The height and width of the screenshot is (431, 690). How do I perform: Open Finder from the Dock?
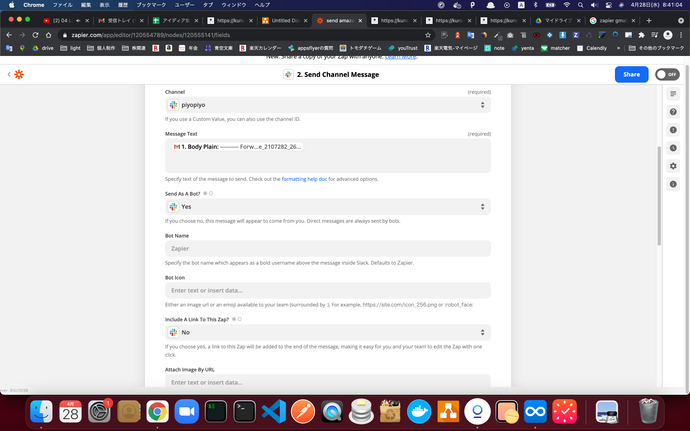click(41, 412)
